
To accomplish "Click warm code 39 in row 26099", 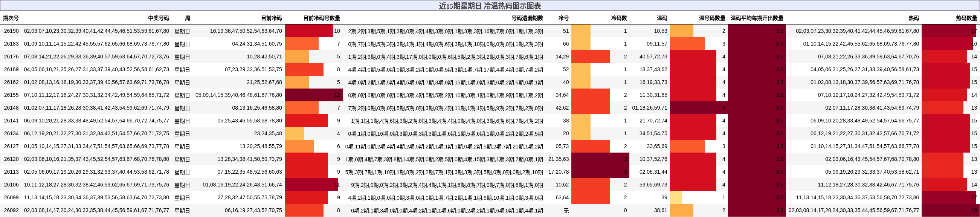I will pos(664,197).
